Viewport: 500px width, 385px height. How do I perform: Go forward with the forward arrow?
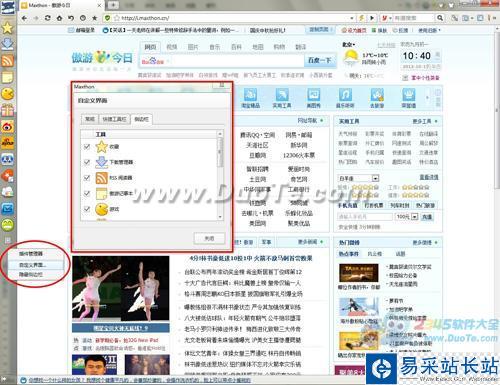[36, 18]
